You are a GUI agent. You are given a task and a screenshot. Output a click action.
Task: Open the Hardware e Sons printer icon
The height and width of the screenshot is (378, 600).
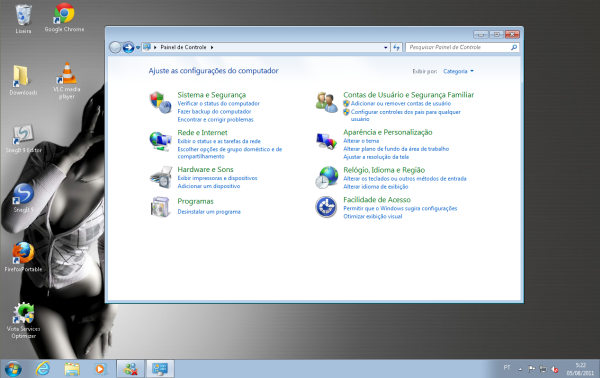[x=161, y=177]
